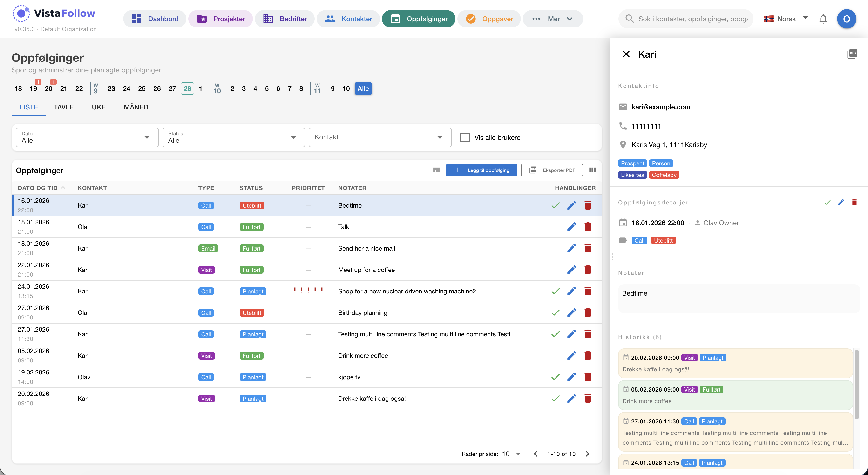Close the Kari detail panel

626,54
